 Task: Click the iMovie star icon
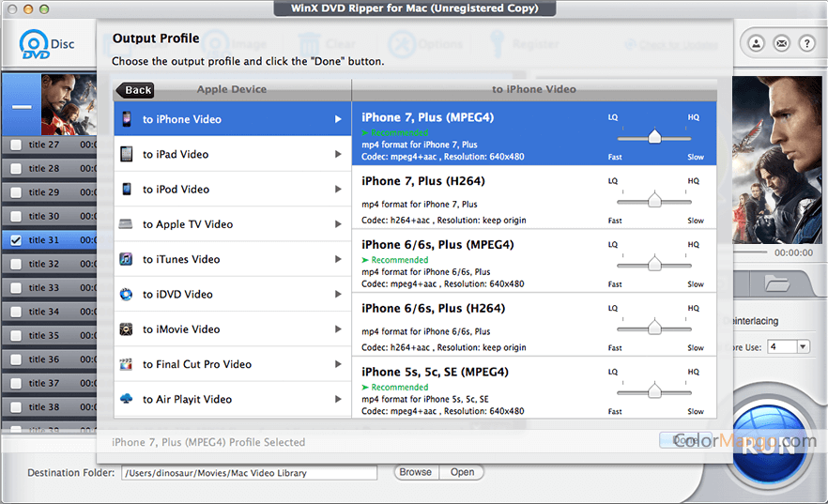(126, 329)
